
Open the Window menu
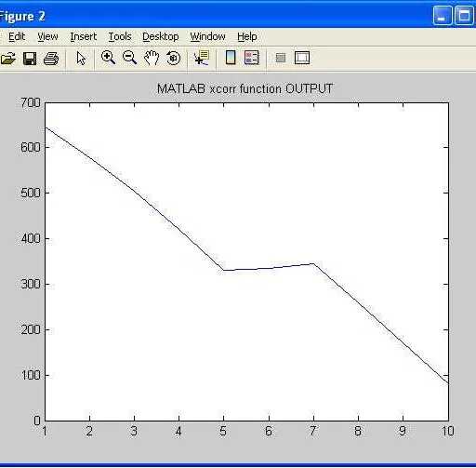pyautogui.click(x=207, y=36)
